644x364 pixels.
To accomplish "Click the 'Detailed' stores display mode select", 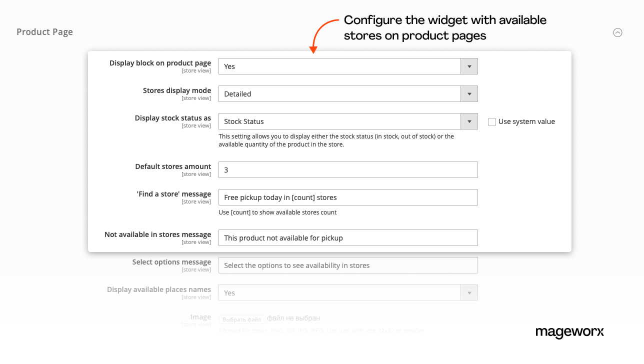I will point(339,94).
